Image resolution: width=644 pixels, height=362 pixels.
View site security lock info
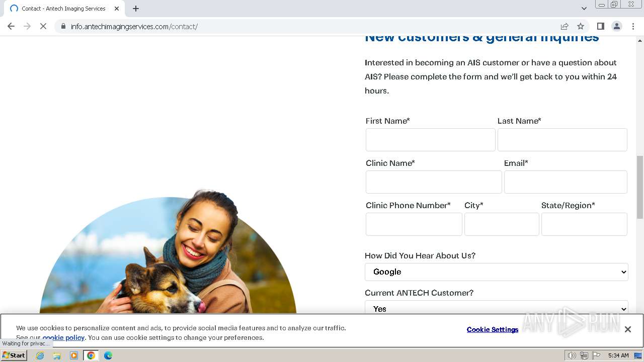click(63, 26)
